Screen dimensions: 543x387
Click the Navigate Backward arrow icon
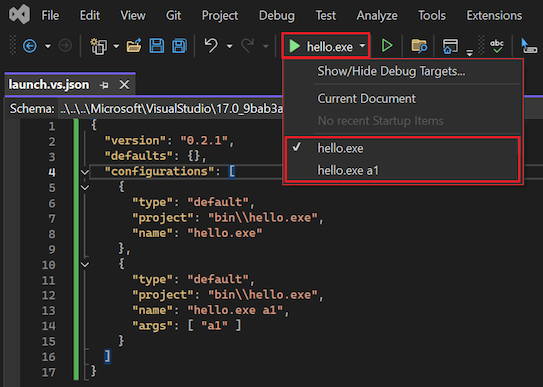pos(30,46)
